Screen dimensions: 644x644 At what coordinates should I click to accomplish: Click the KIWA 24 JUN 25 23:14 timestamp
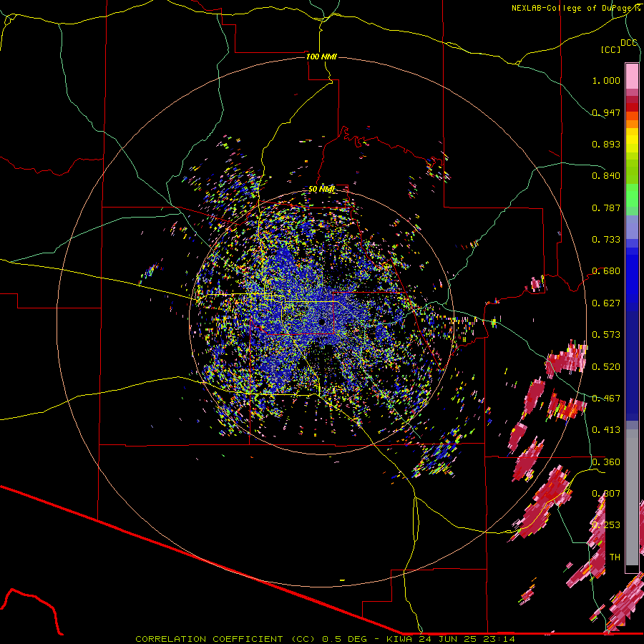(x=451, y=639)
